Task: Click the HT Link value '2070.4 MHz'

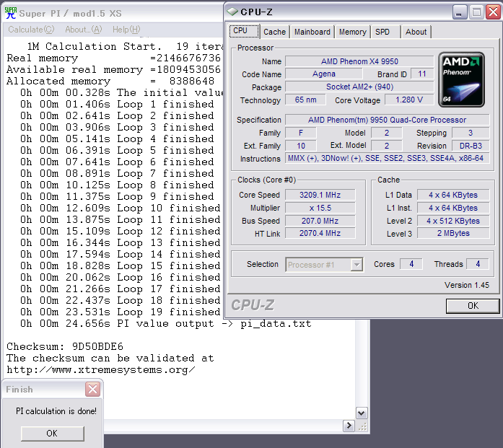Action: [x=320, y=233]
